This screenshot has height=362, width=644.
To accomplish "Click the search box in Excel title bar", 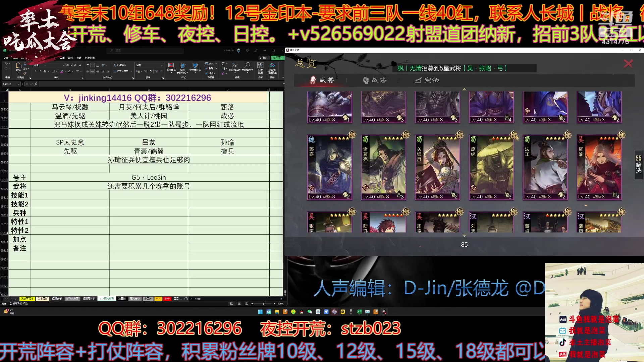I will 145,50.
